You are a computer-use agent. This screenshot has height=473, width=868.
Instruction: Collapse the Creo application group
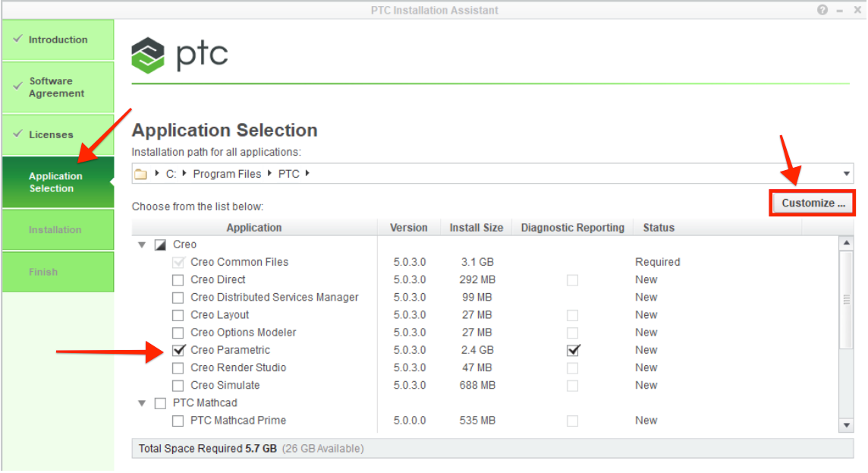[x=142, y=245]
